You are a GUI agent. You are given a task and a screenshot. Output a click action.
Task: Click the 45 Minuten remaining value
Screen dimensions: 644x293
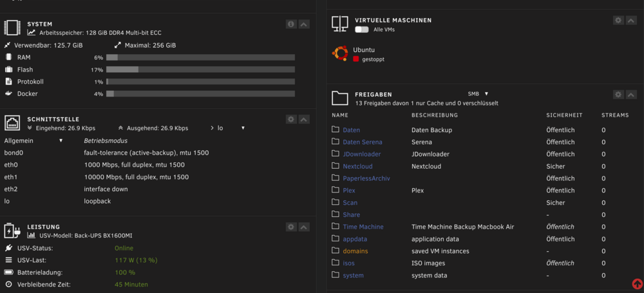point(131,285)
